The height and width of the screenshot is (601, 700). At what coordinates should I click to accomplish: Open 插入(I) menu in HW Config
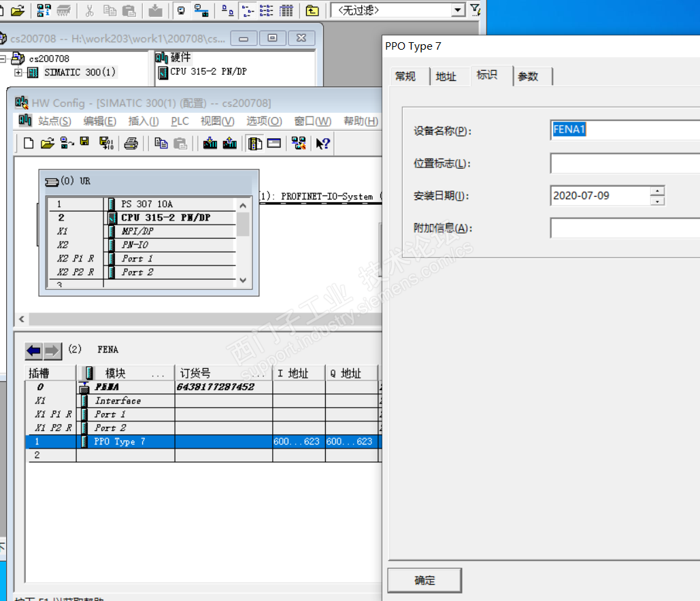point(144,121)
